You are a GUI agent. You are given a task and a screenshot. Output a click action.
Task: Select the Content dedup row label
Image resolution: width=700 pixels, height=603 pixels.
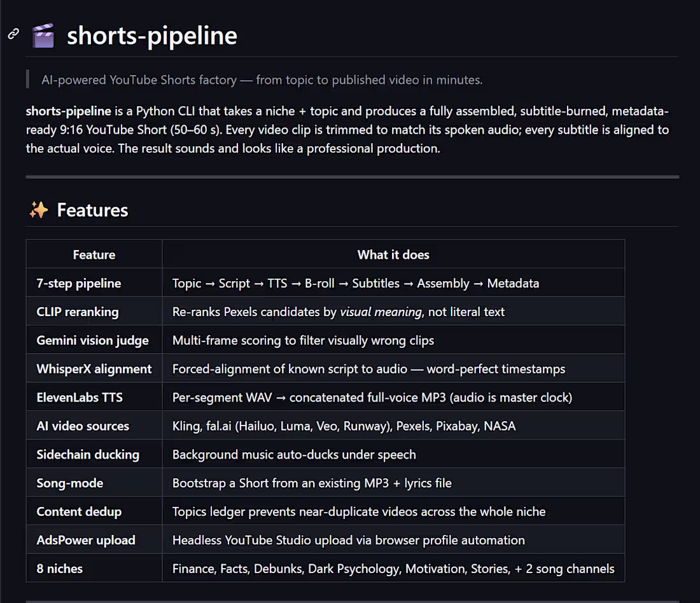(x=79, y=511)
